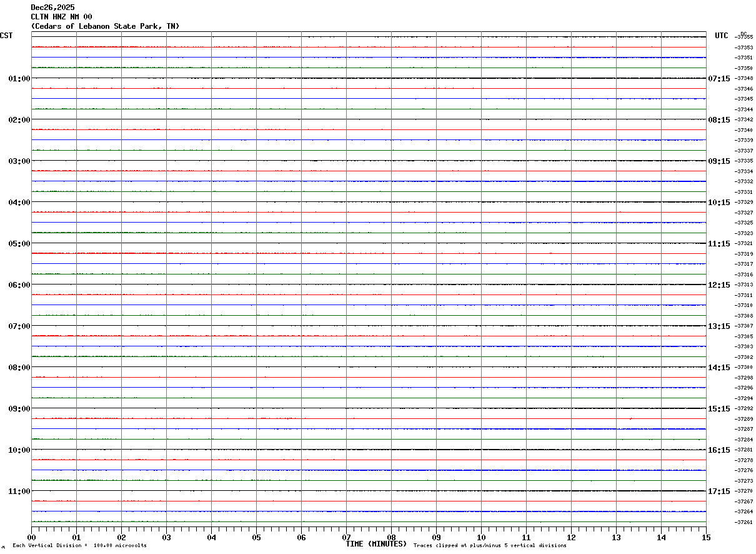Click the DC offset value -37350
Screen dimensions: 756x554
click(744, 68)
